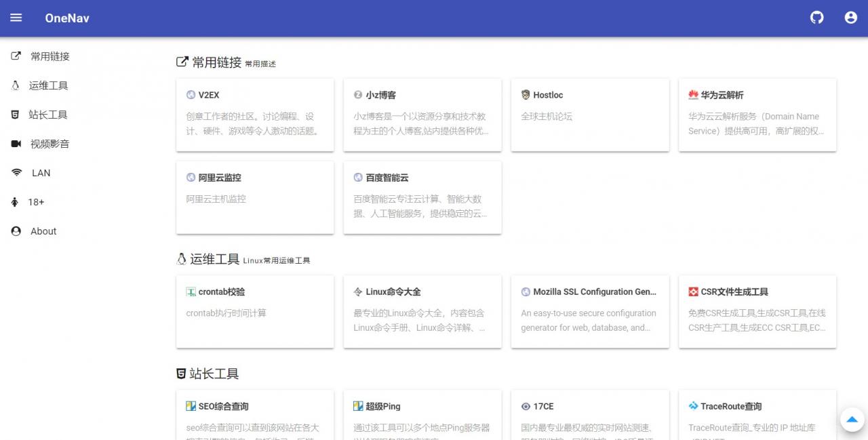Image resolution: width=868 pixels, height=440 pixels.
Task: Open the user account icon
Action: coord(851,18)
